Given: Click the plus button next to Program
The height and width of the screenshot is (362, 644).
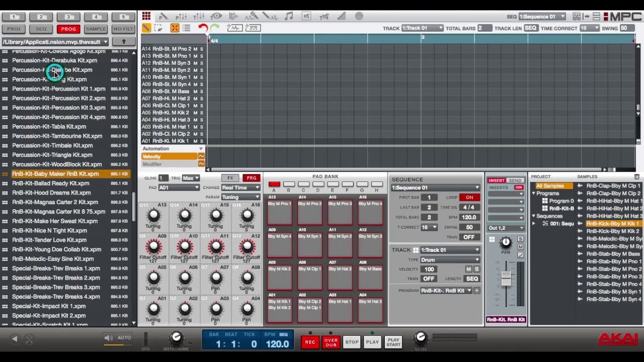Looking at the screenshot, I should [x=476, y=291].
